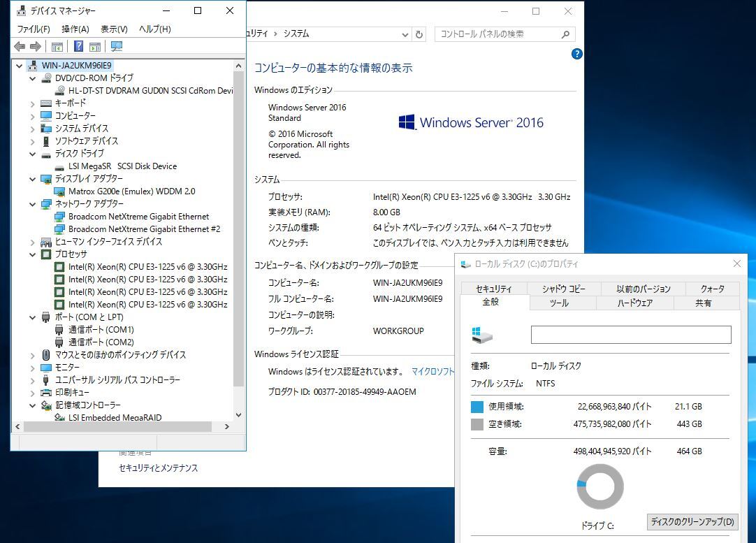Collapse the ネットワーク アダプター node
Image resolution: width=756 pixels, height=543 pixels.
click(x=33, y=204)
